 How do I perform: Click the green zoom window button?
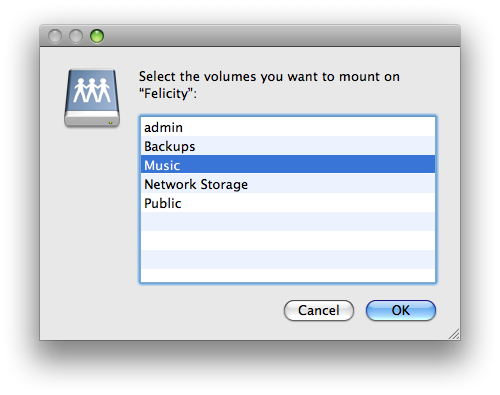97,36
